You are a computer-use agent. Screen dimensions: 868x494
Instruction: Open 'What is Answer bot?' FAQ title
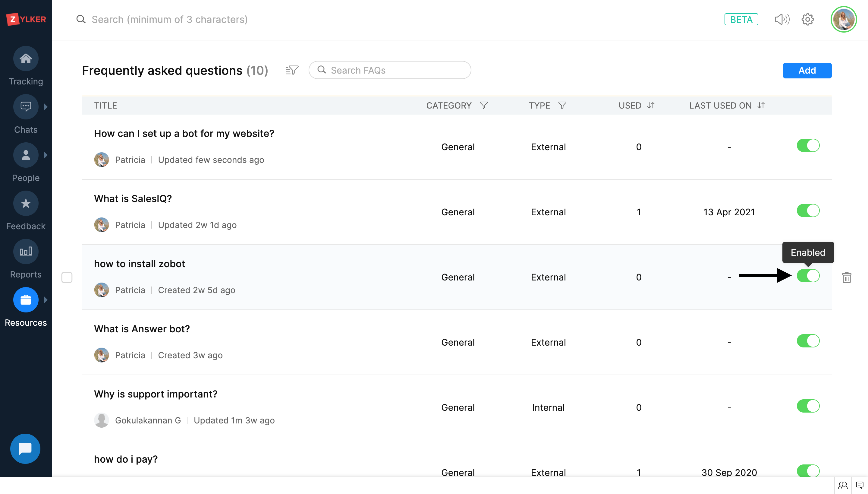pos(142,329)
